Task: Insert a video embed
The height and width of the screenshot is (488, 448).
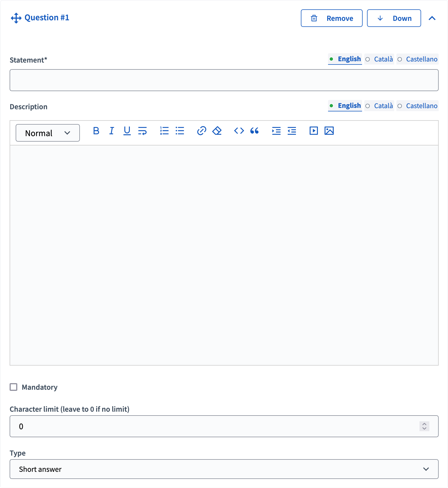Action: [313, 131]
